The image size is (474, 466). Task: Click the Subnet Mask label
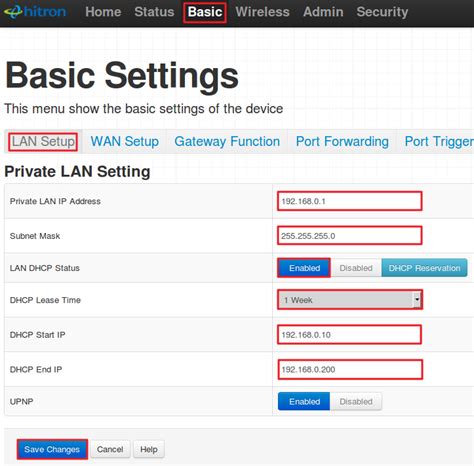(35, 236)
